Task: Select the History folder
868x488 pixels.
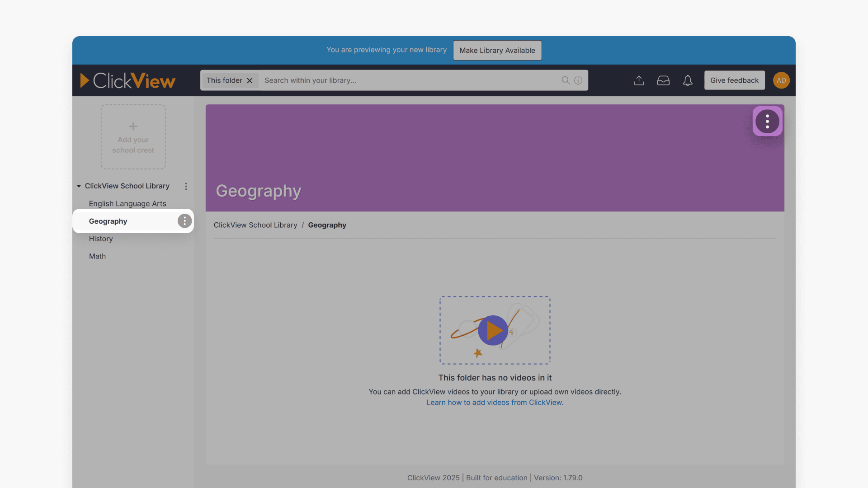Action: point(101,239)
